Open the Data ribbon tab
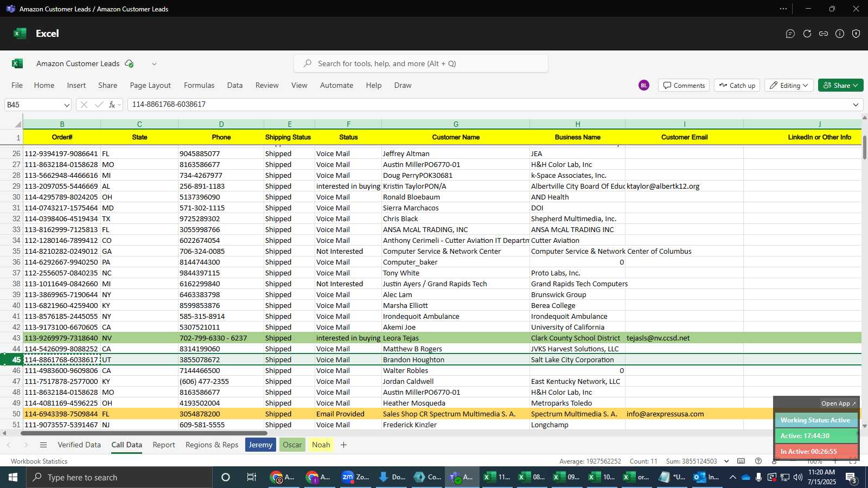 click(x=235, y=85)
